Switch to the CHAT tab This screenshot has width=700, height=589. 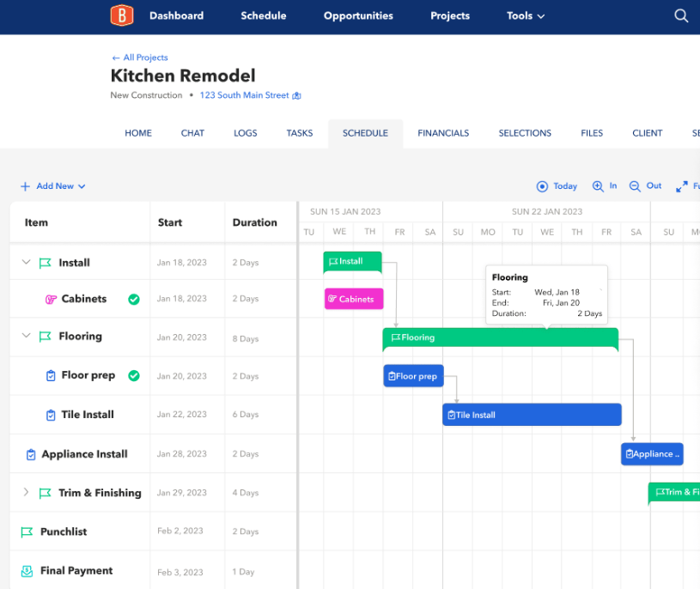(192, 133)
